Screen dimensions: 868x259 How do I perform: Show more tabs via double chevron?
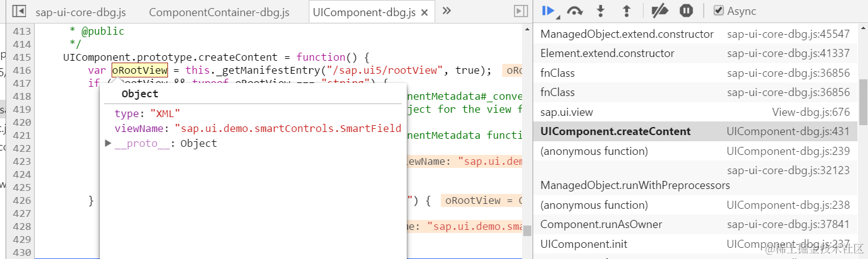click(x=446, y=11)
